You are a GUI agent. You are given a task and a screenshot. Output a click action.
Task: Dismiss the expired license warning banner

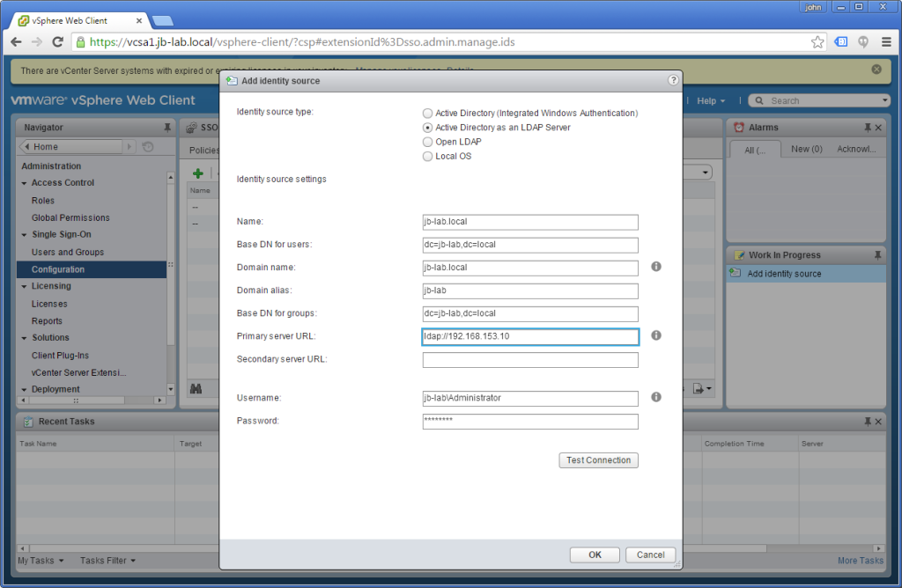[876, 70]
